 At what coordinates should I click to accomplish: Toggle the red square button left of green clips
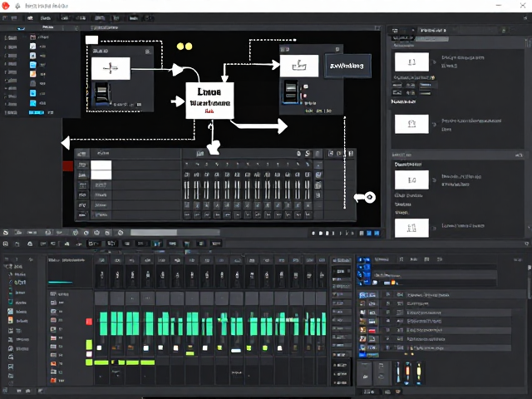pyautogui.click(x=89, y=322)
